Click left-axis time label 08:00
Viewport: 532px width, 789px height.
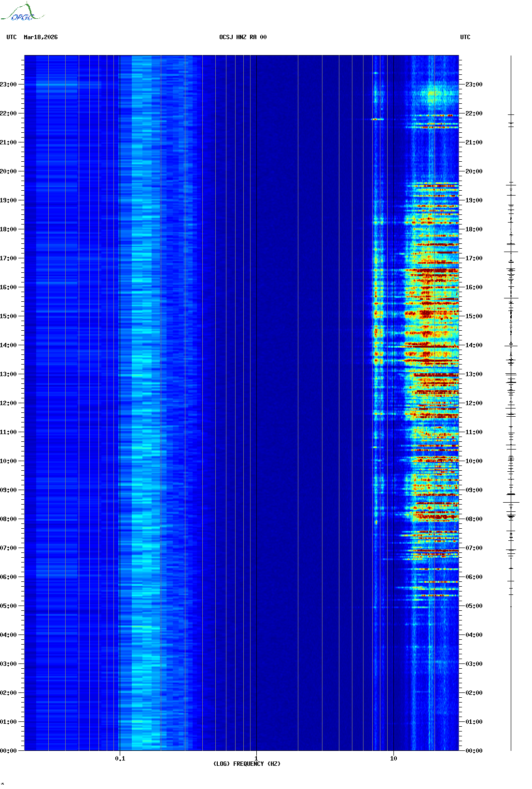click(x=8, y=519)
